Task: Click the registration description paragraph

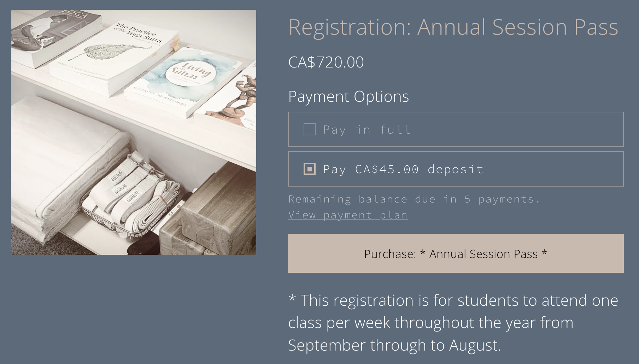Action: point(453,323)
